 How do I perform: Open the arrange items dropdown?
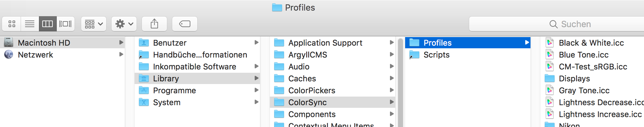click(94, 24)
